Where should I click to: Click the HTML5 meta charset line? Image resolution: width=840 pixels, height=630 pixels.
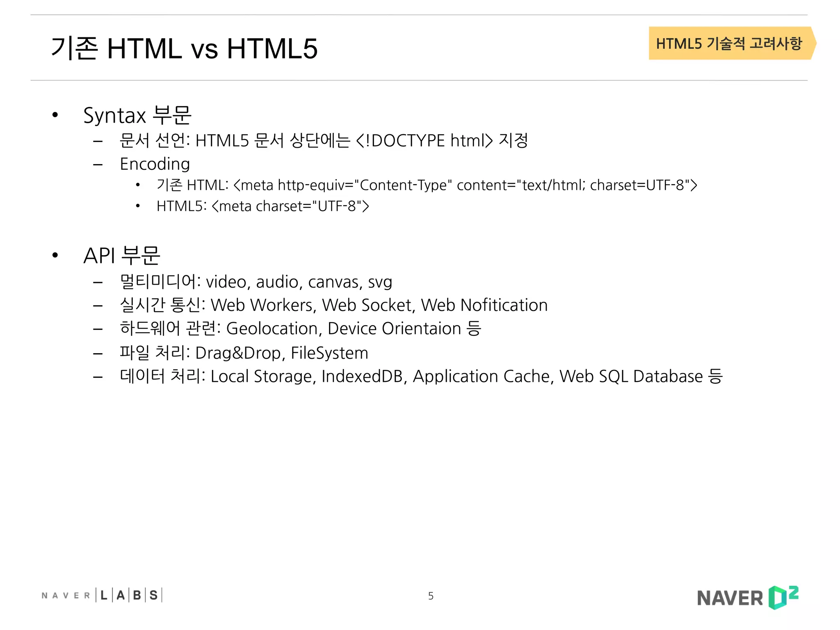point(262,206)
